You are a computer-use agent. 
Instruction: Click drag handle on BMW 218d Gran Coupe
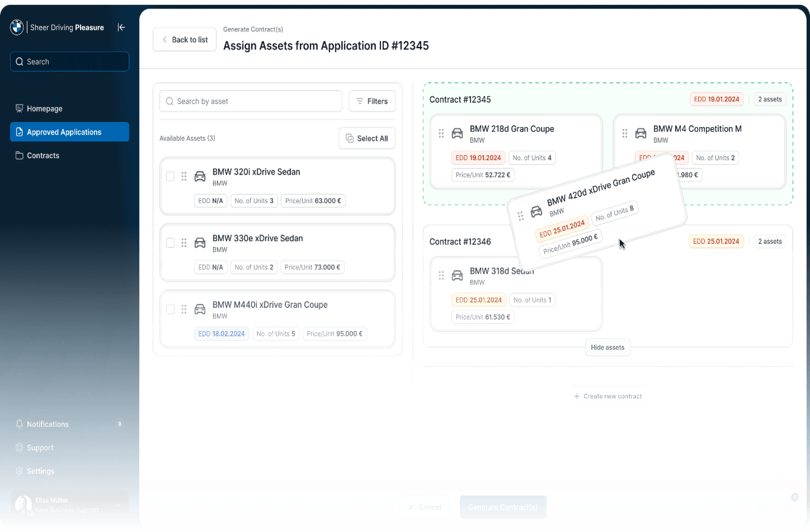[441, 133]
